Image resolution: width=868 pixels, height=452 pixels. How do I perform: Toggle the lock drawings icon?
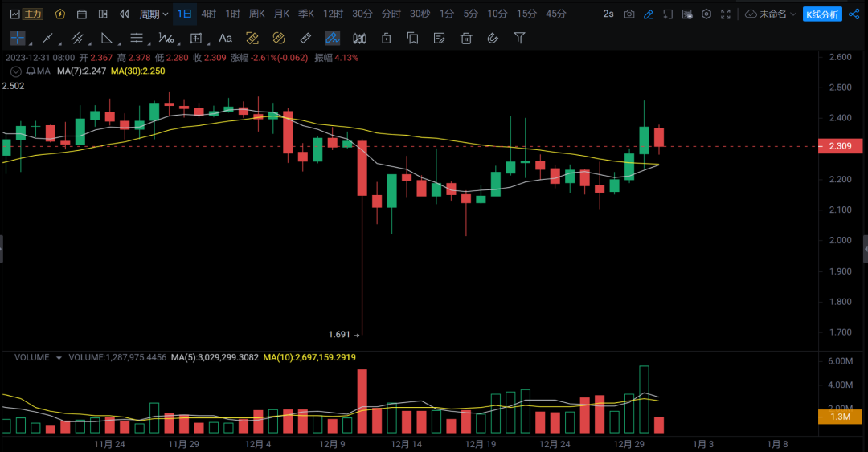(387, 38)
